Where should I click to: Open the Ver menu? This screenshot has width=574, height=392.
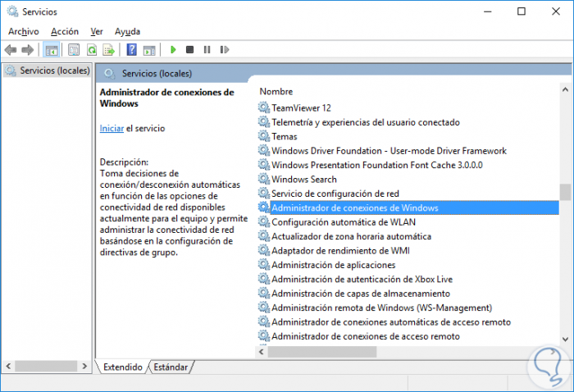click(97, 31)
